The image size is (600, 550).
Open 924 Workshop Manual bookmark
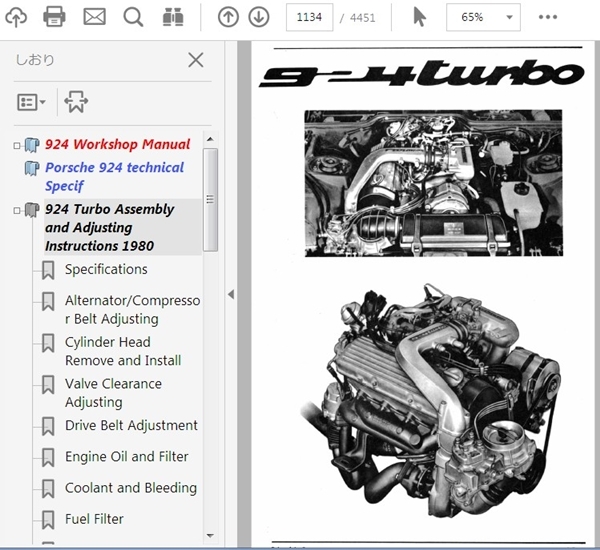117,144
